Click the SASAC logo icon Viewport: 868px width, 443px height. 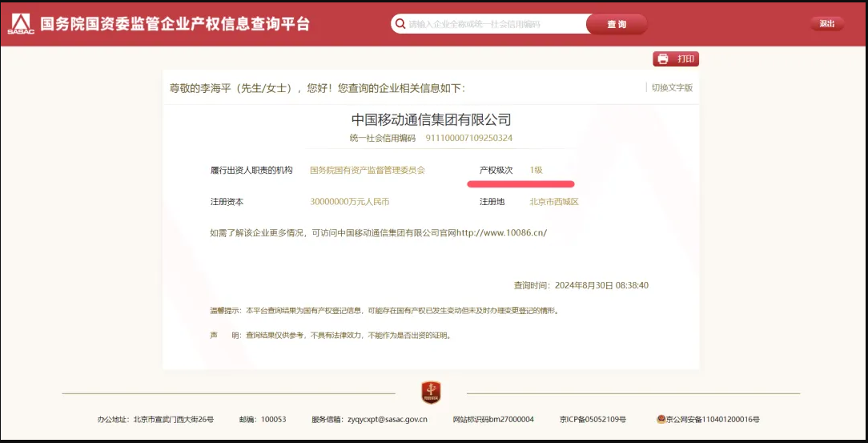pos(21,24)
